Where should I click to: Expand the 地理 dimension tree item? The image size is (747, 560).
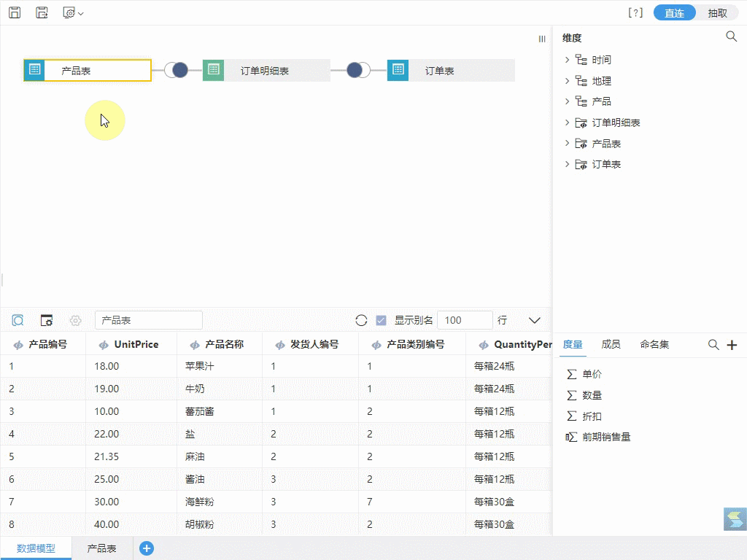pos(567,81)
